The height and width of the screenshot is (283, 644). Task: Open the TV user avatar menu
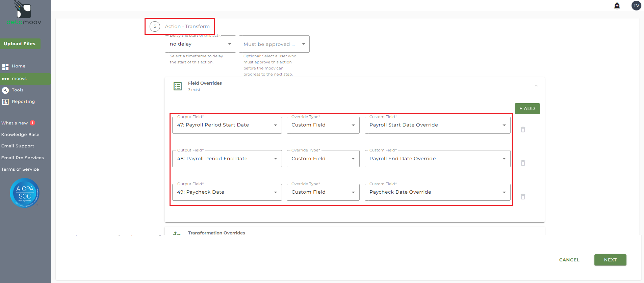coord(636,5)
